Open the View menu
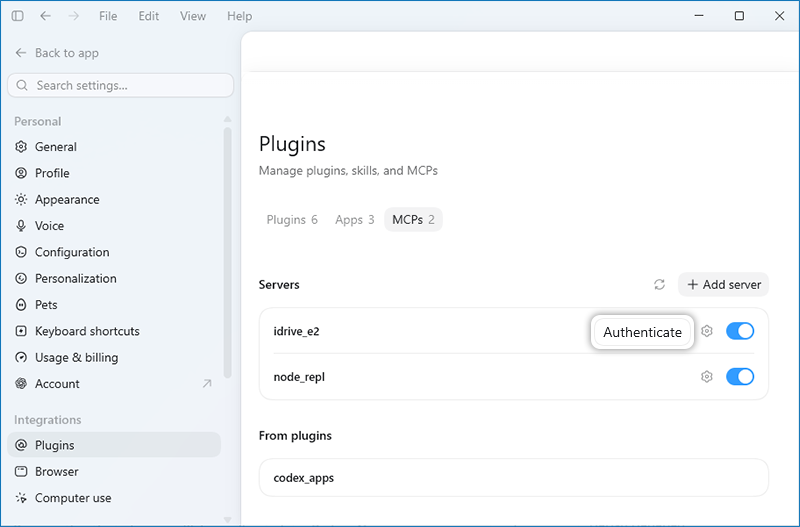800x527 pixels. pyautogui.click(x=193, y=16)
